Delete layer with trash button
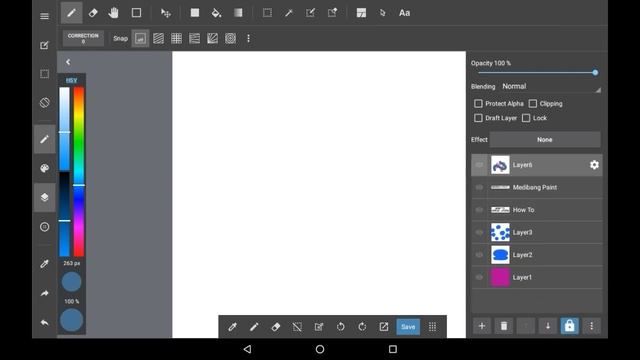Image resolution: width=640 pixels, height=360 pixels. click(x=504, y=326)
